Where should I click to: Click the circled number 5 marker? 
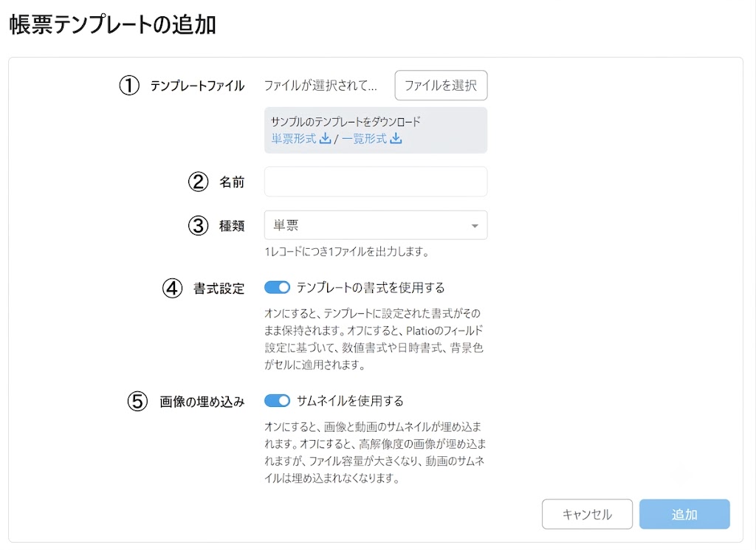137,401
